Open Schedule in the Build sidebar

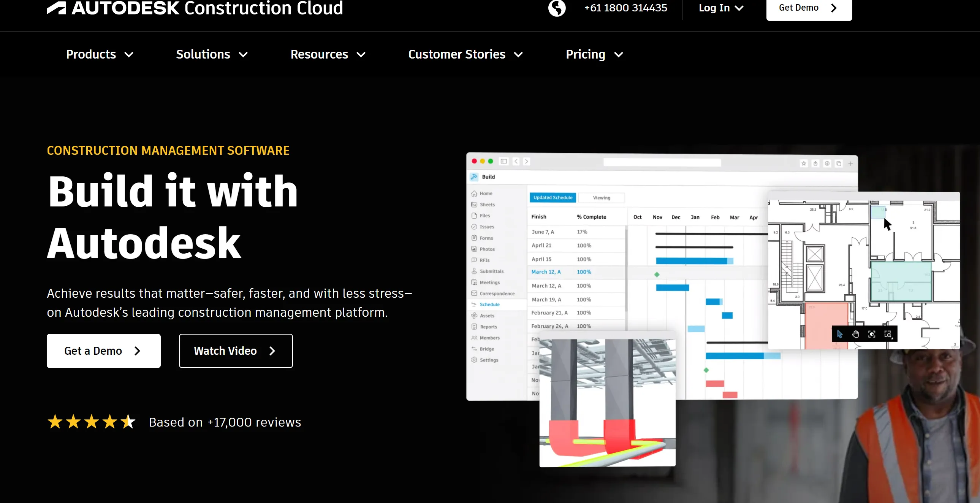pyautogui.click(x=497, y=305)
